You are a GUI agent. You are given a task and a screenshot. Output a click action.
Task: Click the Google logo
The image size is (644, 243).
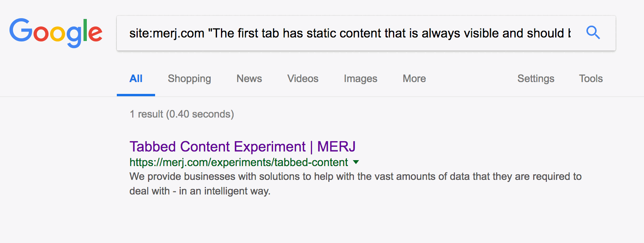pyautogui.click(x=56, y=32)
